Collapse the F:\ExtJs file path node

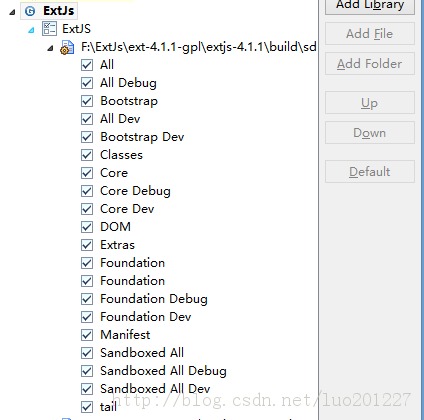50,49
